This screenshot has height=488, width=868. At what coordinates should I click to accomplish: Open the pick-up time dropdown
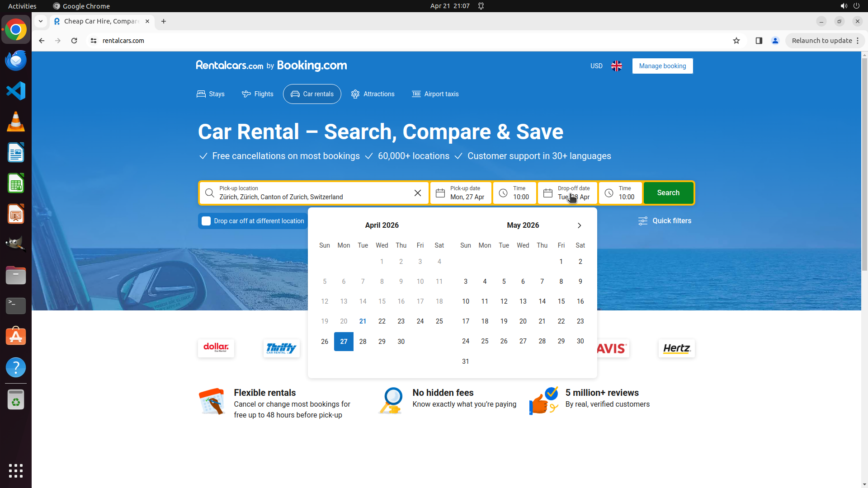click(x=514, y=193)
